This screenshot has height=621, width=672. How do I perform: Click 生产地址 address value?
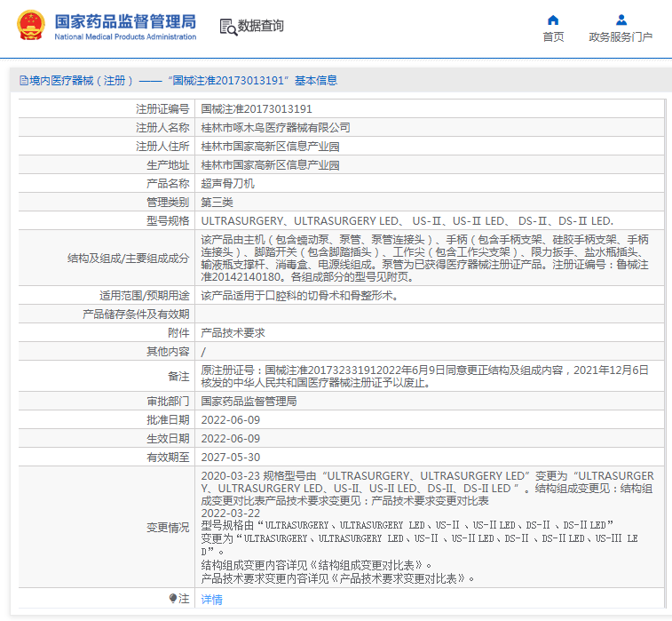pos(270,165)
